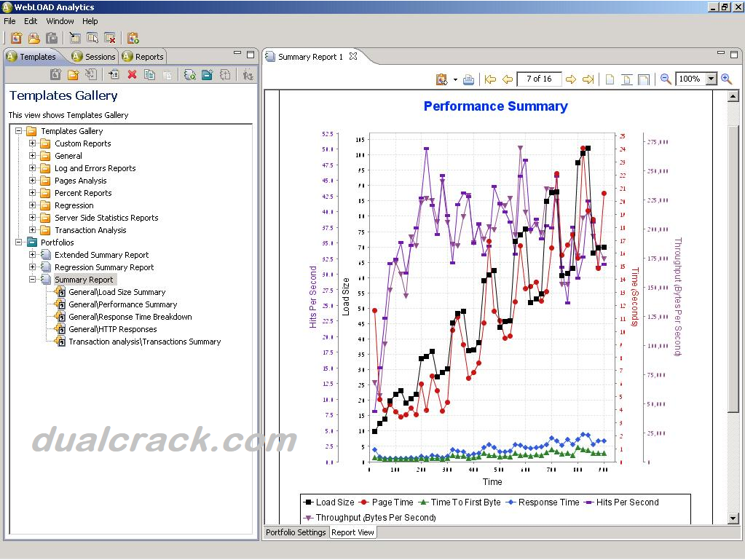This screenshot has width=745, height=560.
Task: Select the New Folder icon in Templates panel
Action: 72,74
